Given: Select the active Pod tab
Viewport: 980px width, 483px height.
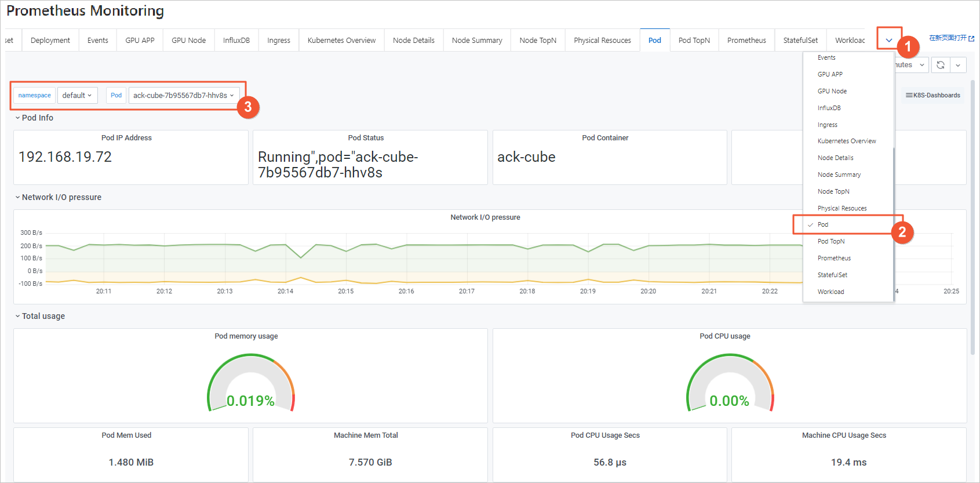Looking at the screenshot, I should pos(655,40).
